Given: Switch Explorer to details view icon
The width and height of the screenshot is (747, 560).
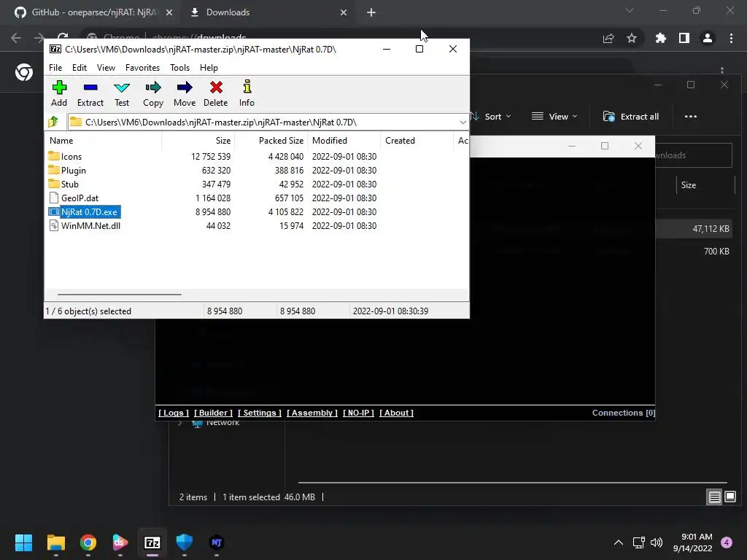Looking at the screenshot, I should pos(715,497).
